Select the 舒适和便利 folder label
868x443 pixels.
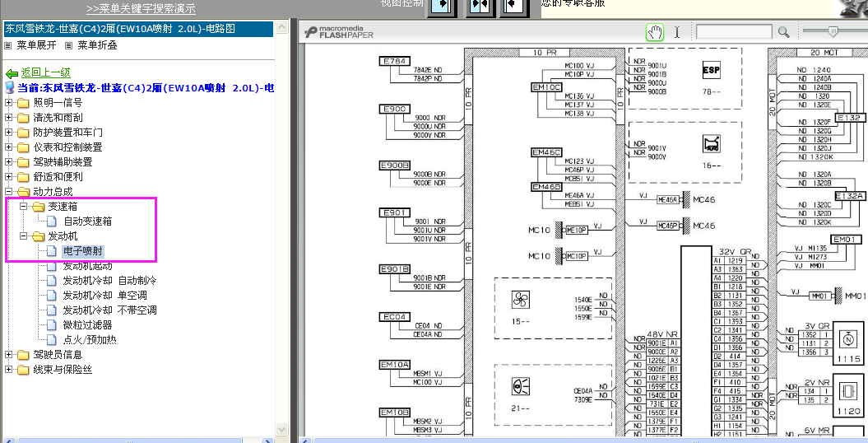coord(58,177)
